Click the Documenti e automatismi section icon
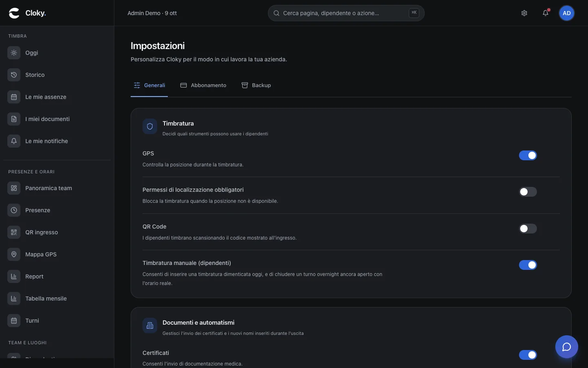Viewport: 588px width, 368px height. pos(150,325)
